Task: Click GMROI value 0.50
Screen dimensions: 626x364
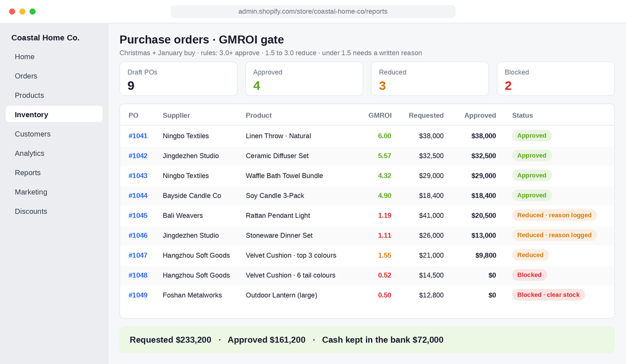Action: pos(385,295)
